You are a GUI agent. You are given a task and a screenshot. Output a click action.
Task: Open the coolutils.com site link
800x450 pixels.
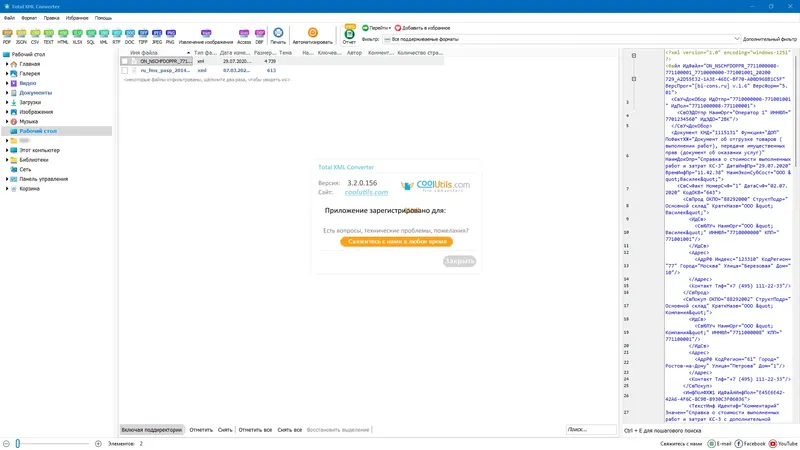[366, 192]
